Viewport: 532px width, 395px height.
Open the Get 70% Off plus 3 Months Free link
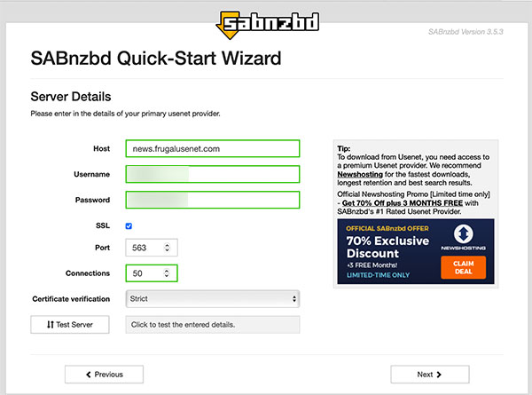[x=402, y=203]
